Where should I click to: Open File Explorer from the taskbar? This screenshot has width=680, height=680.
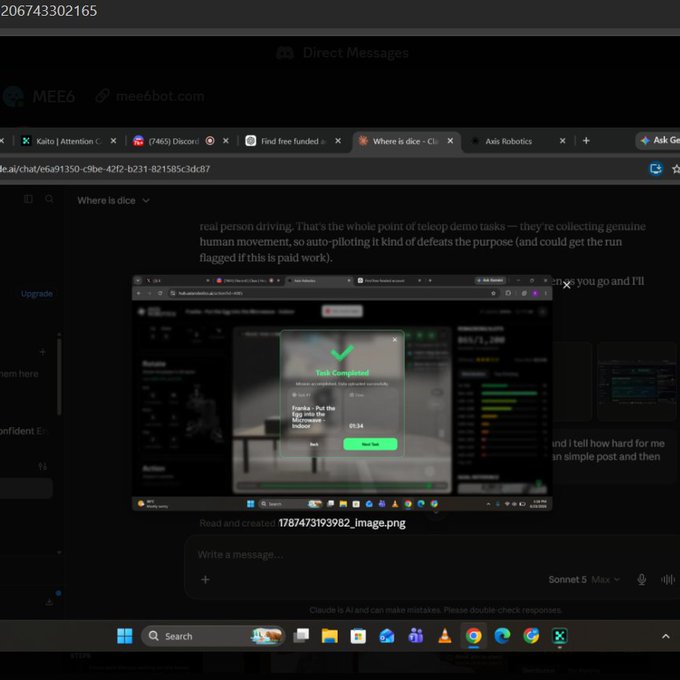[330, 636]
